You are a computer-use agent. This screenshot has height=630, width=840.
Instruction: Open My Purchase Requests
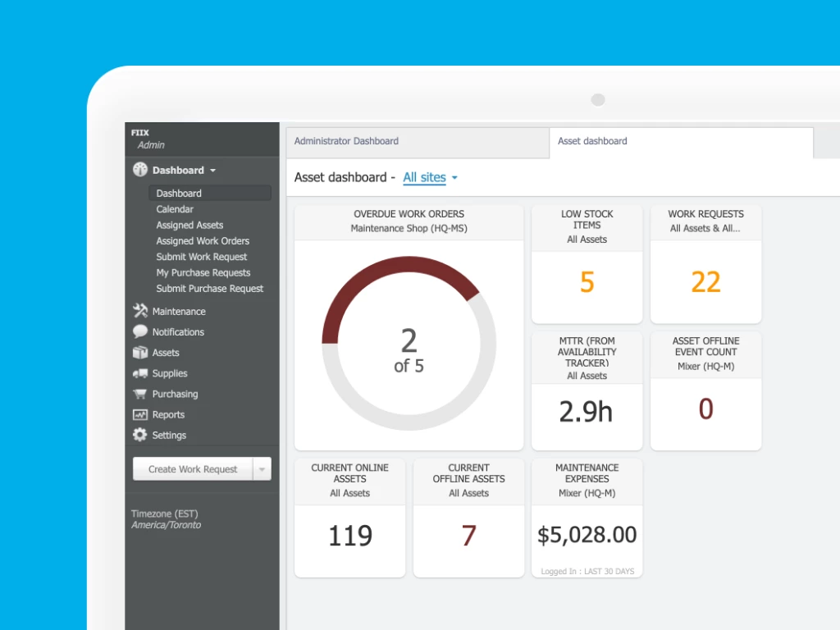point(203,272)
